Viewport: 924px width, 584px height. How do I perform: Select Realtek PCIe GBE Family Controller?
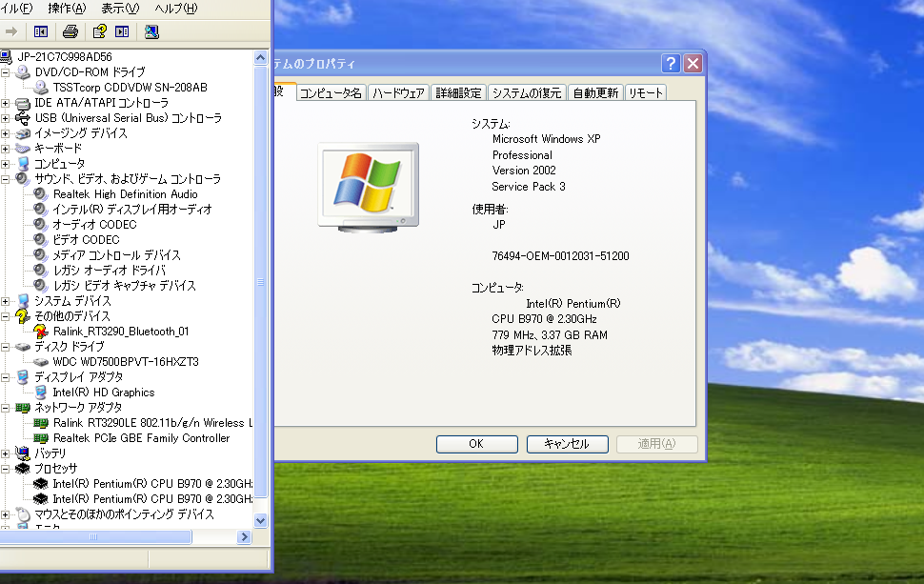point(141,438)
